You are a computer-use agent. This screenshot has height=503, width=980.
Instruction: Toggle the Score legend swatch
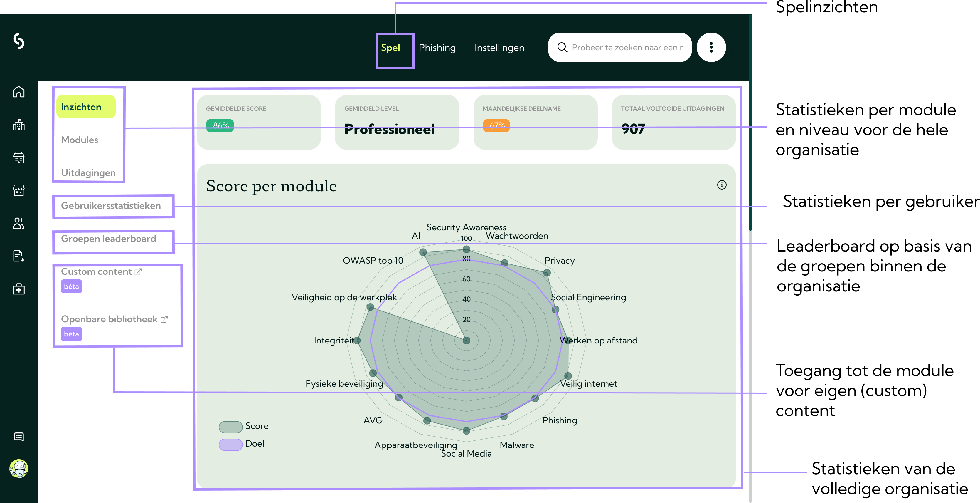click(230, 427)
